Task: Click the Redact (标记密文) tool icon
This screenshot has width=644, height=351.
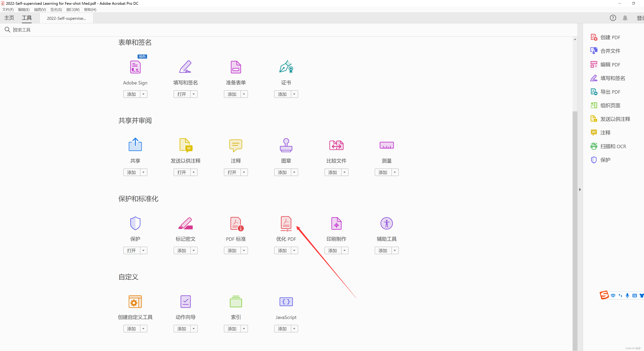Action: pos(185,223)
